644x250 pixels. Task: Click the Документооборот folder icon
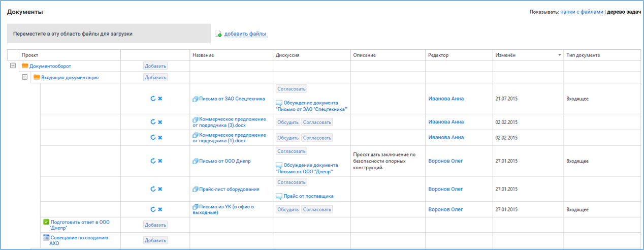25,66
